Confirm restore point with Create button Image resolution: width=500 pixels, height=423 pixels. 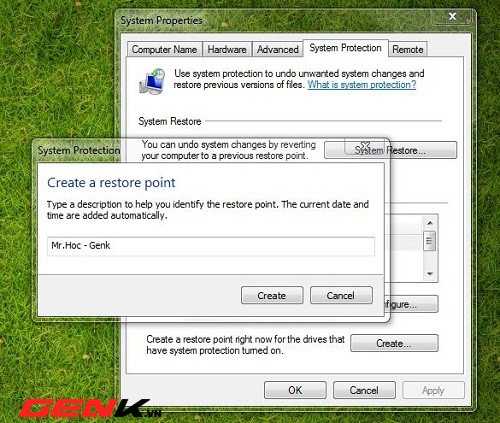[272, 295]
